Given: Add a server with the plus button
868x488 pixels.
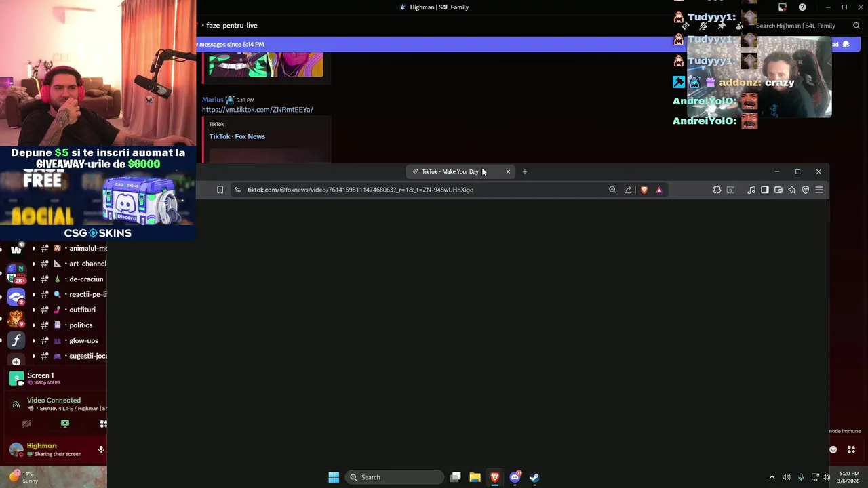Looking at the screenshot, I should click(x=16, y=362).
